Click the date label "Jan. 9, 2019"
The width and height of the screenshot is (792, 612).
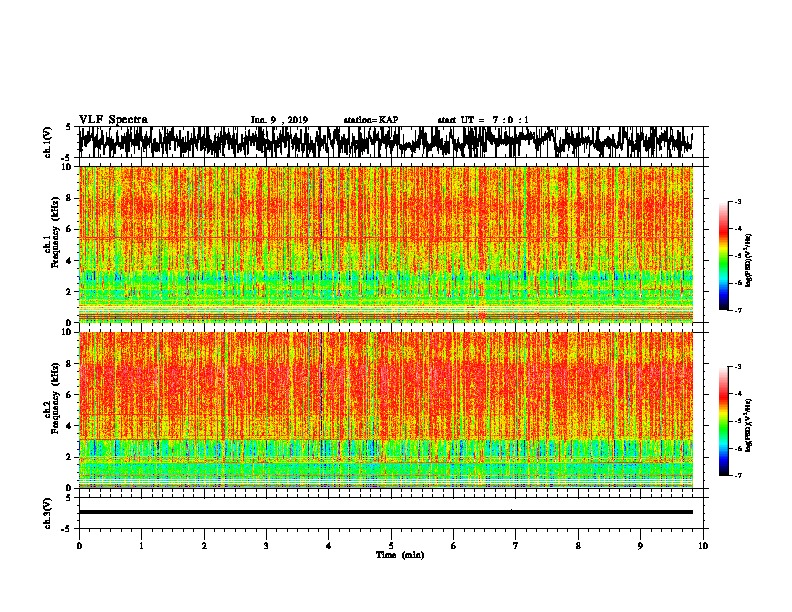pos(279,120)
